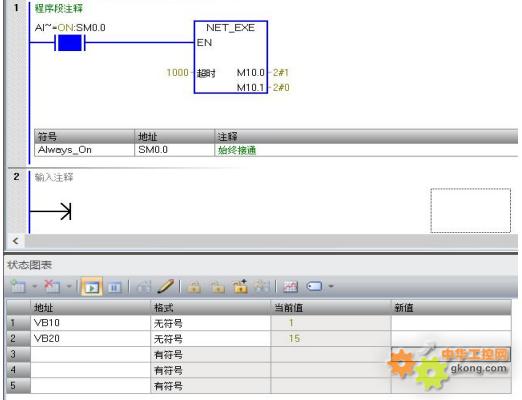Click the unforce open-lock icon
Image resolution: width=522 pixels, height=400 pixels.
tap(218, 287)
